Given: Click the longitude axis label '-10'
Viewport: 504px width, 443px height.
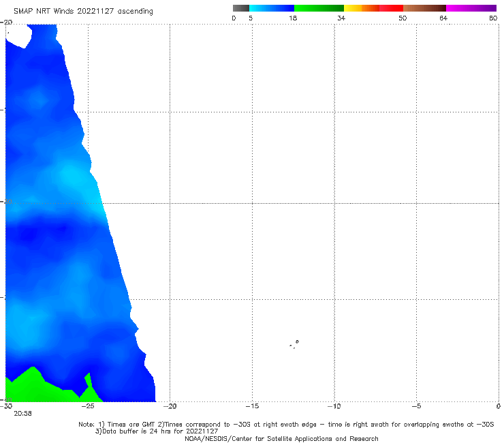Looking at the screenshot, I should [x=334, y=406].
